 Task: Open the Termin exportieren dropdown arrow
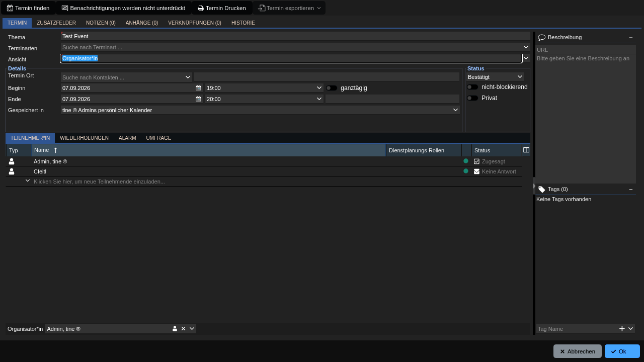click(x=319, y=8)
